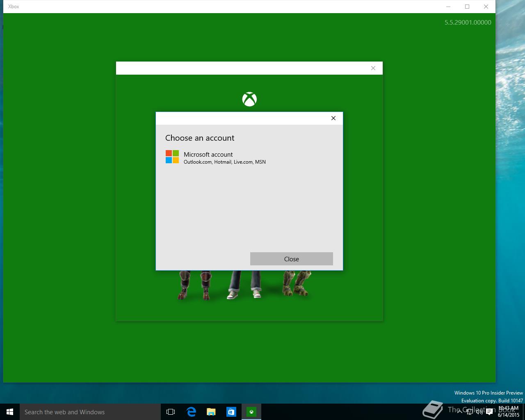This screenshot has height=420, width=525.
Task: Close the Xbox sign-in panel using X
Action: pos(373,68)
